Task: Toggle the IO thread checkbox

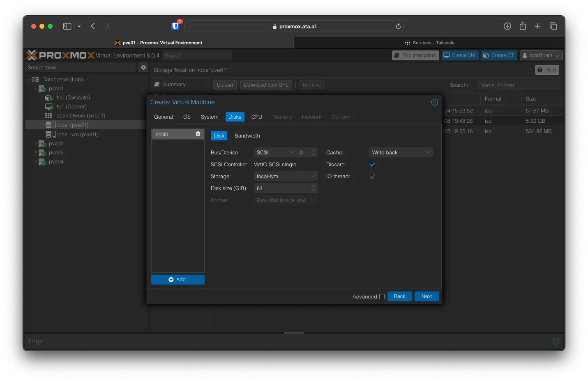Action: pos(373,176)
